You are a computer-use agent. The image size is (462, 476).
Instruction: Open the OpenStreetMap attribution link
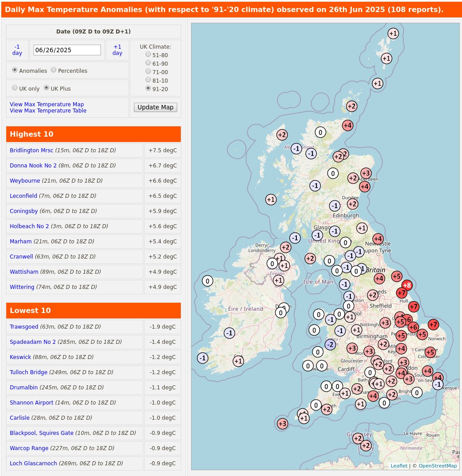pos(437,466)
